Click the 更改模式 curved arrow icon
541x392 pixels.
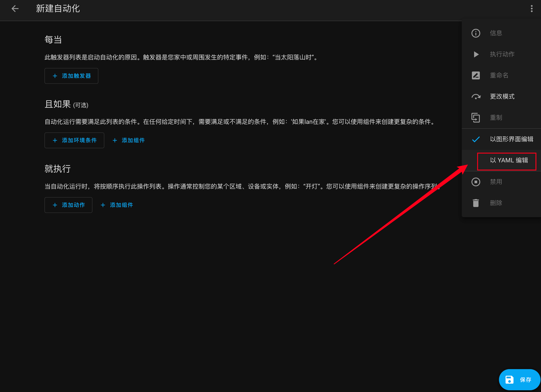click(x=476, y=97)
